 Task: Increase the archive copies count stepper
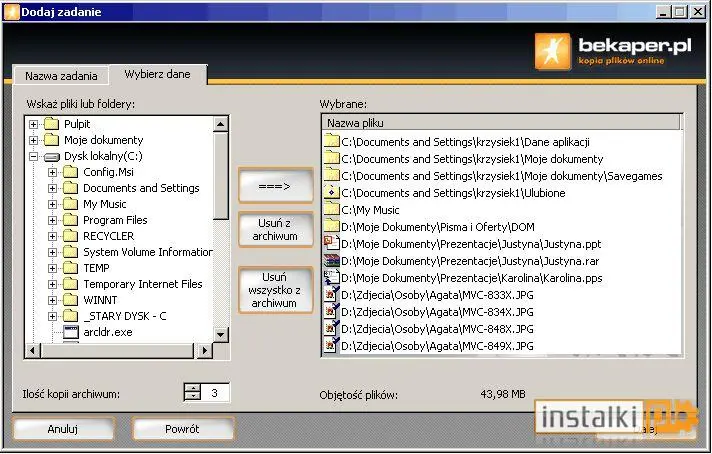(193, 388)
